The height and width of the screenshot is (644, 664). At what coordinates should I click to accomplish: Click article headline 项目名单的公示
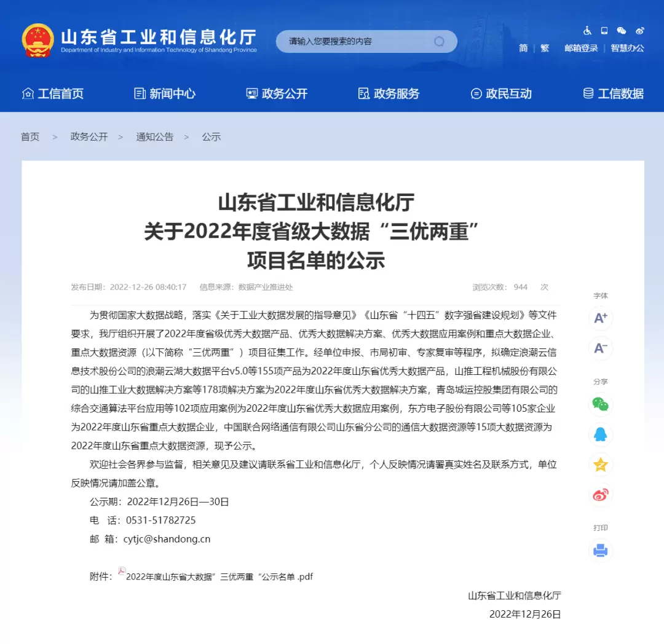click(316, 260)
